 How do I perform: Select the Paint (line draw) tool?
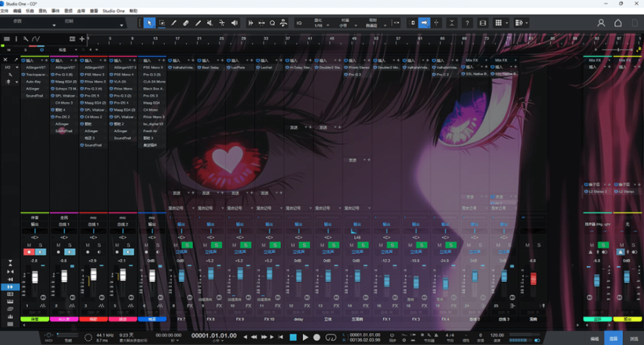198,23
